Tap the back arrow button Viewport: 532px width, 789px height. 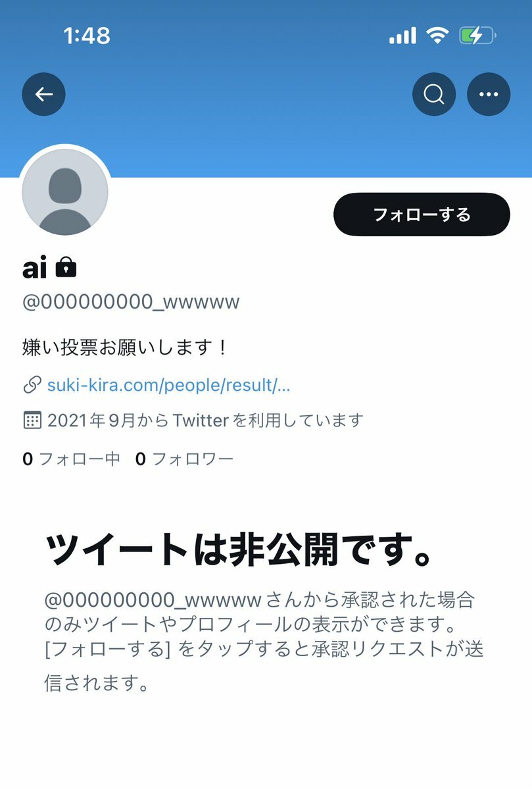coord(44,94)
